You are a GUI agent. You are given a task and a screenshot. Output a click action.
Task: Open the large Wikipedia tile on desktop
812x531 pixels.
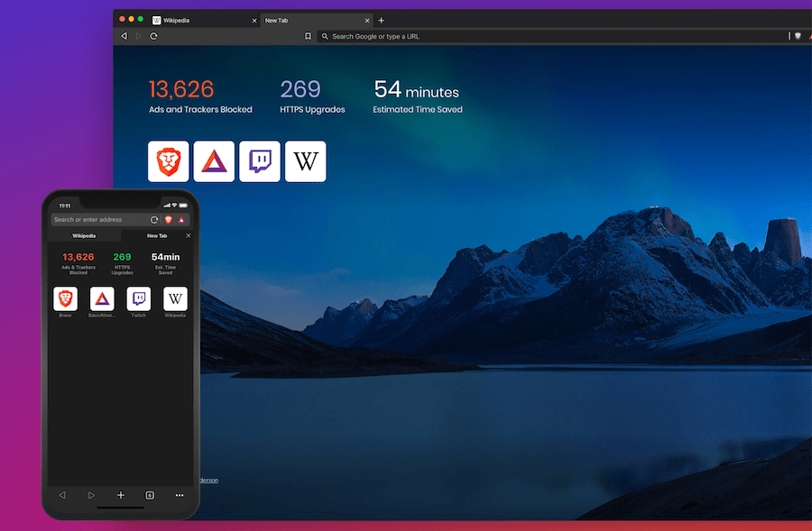click(306, 161)
